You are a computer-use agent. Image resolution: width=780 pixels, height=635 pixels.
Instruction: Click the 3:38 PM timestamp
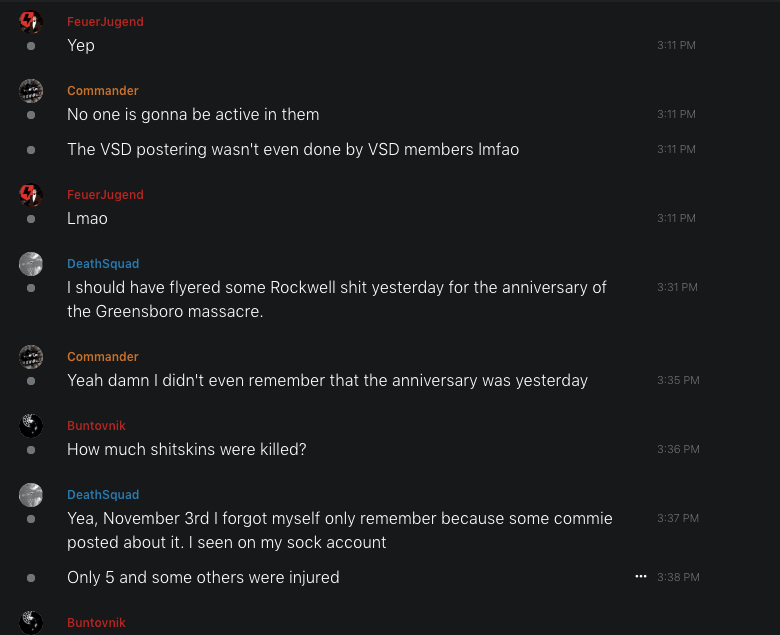tap(678, 577)
